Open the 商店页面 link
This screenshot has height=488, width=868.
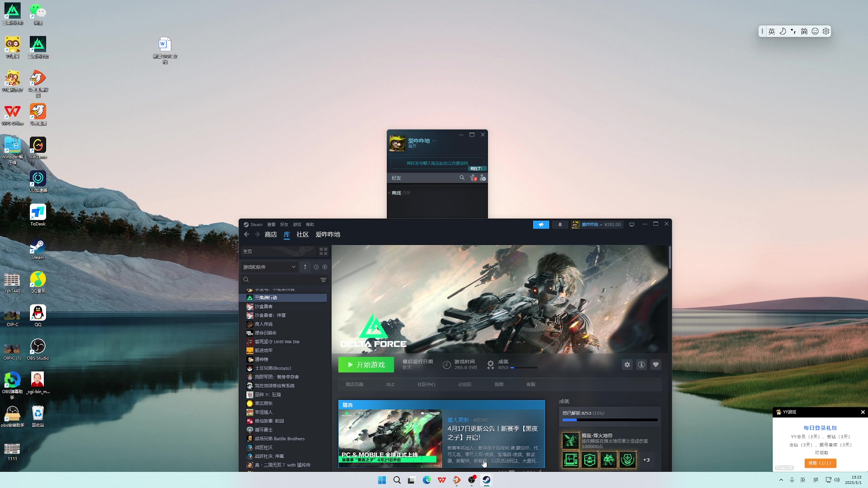click(x=354, y=385)
